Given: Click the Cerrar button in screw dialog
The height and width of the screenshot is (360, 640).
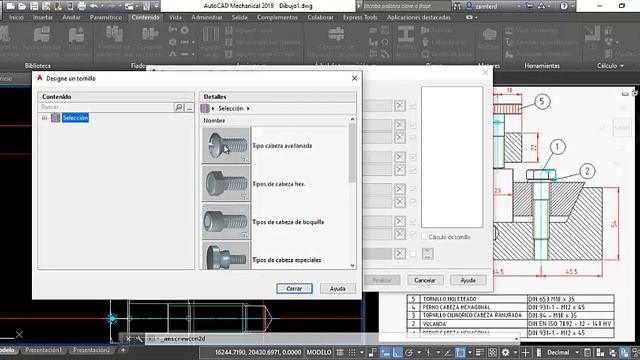Looking at the screenshot, I should [x=294, y=289].
